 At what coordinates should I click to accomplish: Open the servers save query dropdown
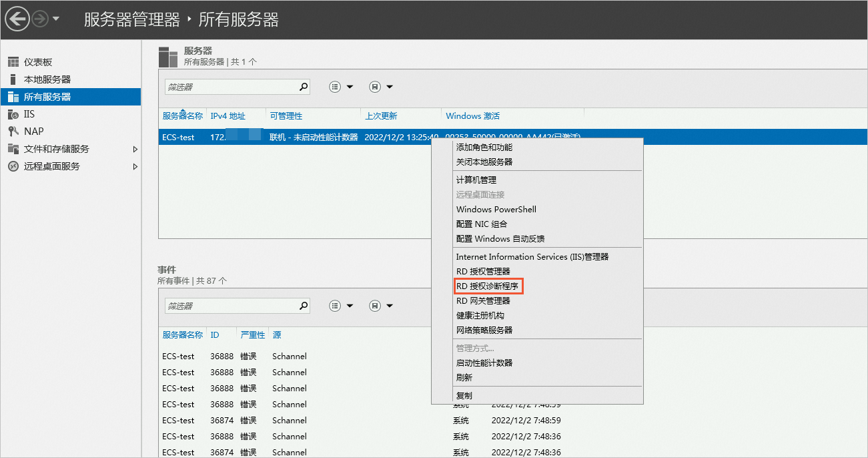click(x=380, y=87)
